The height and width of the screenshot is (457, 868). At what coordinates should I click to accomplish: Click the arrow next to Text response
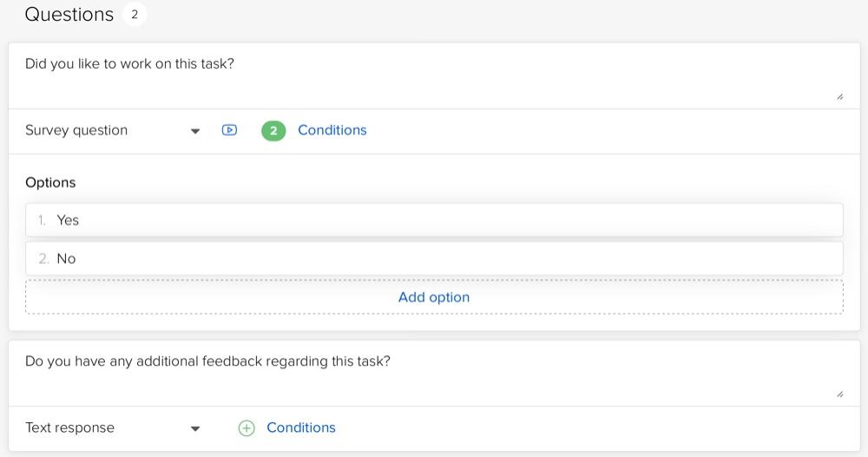tap(194, 428)
